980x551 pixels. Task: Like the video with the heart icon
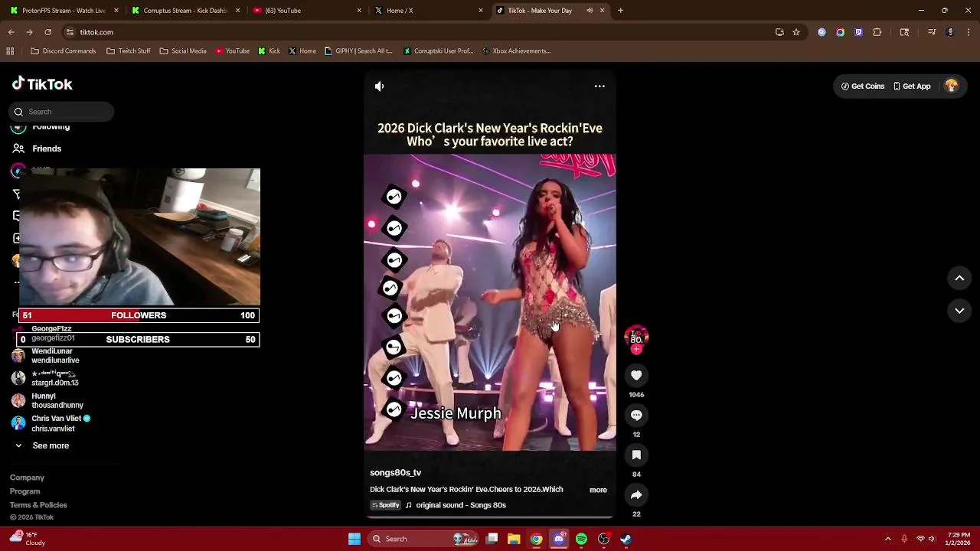coord(636,376)
